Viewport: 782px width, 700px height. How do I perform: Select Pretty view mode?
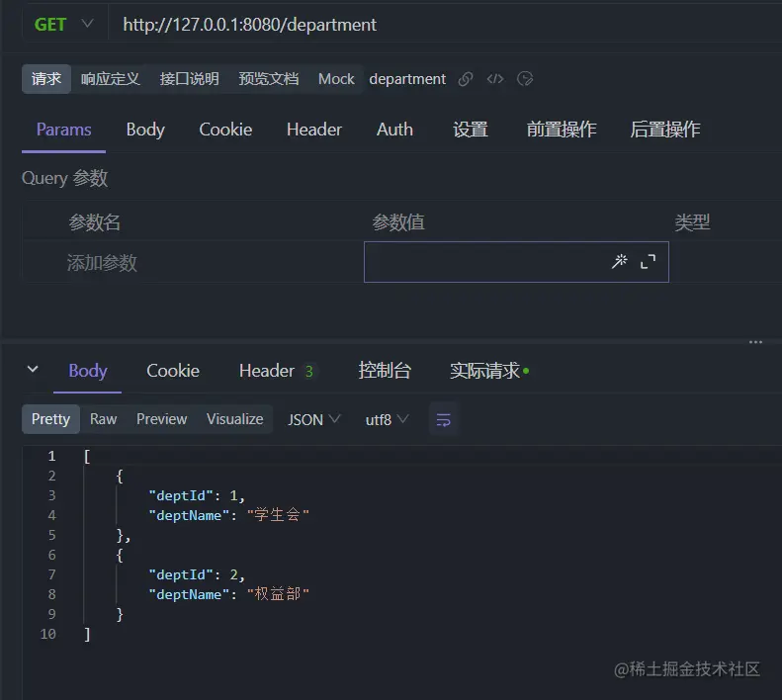tap(50, 419)
